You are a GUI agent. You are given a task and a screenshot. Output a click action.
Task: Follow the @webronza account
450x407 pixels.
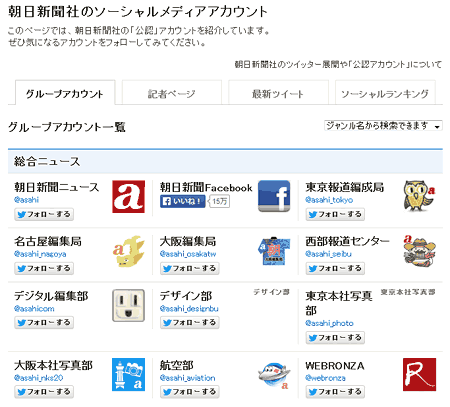pyautogui.click(x=335, y=392)
